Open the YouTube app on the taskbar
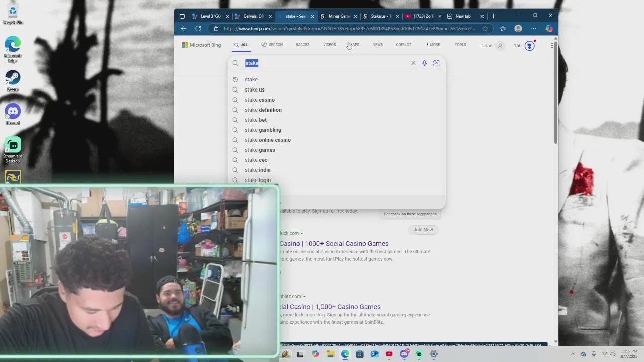644x362 pixels. point(389,354)
